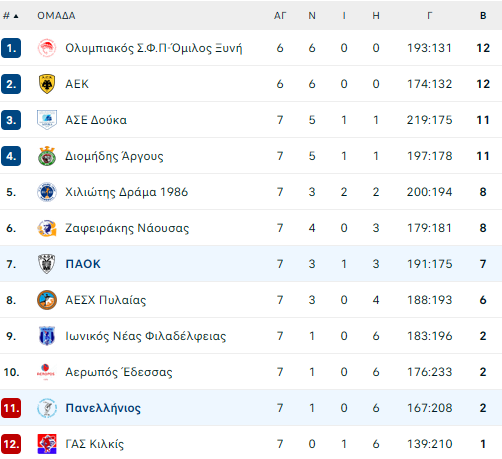Sort table by the # rank column

coord(11,16)
